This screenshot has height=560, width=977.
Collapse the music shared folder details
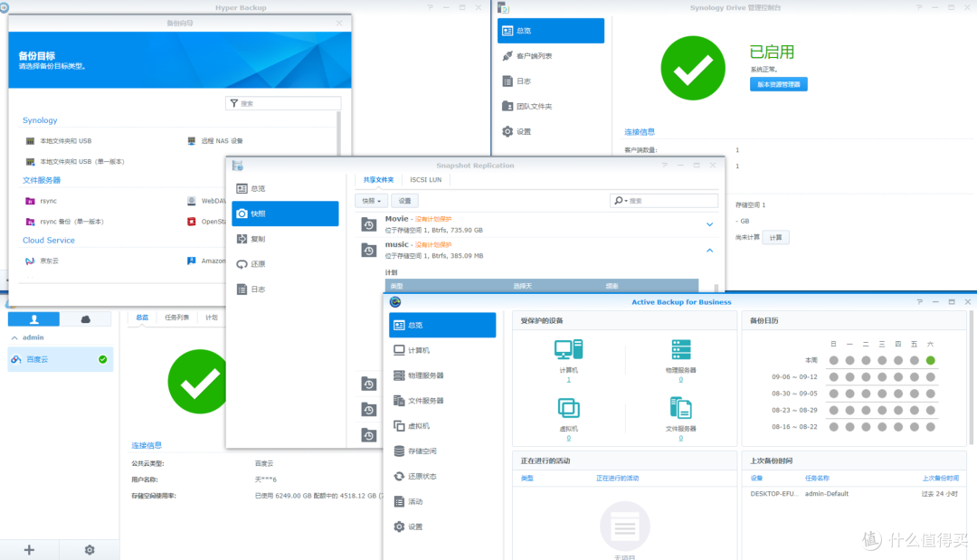[709, 251]
